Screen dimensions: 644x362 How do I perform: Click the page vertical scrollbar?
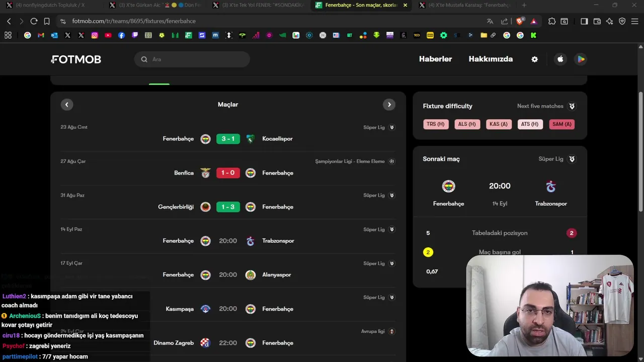tap(640, 151)
